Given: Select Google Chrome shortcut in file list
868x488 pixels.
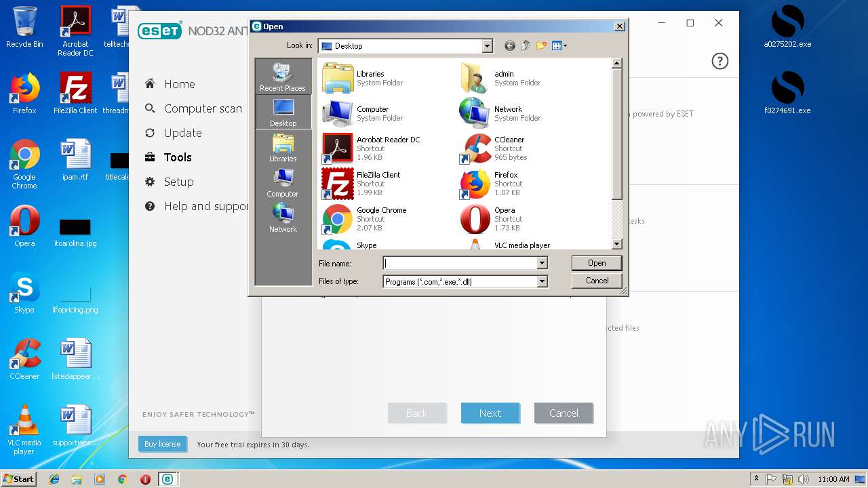Looking at the screenshot, I should coord(364,219).
